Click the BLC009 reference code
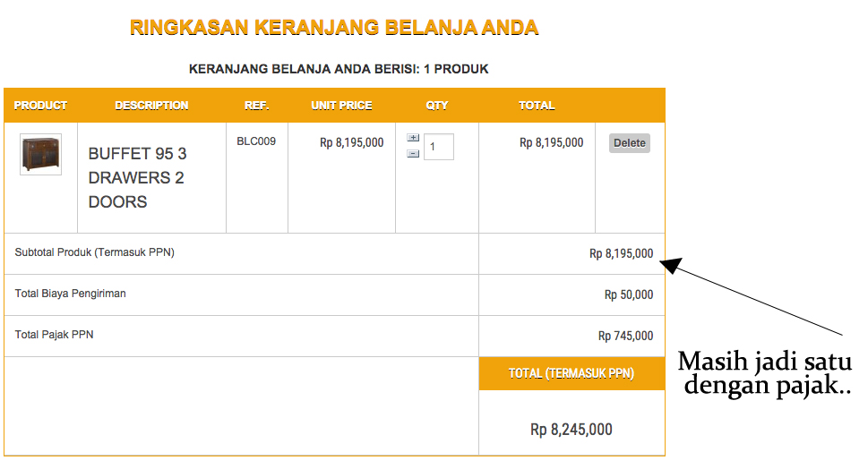Viewport: 868px width, 469px height. tap(256, 141)
